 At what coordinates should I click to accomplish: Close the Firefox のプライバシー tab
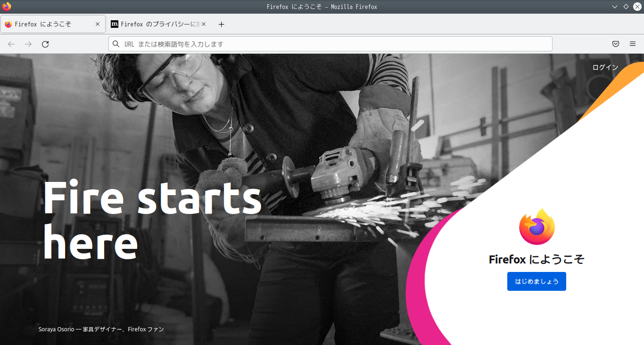click(x=204, y=24)
